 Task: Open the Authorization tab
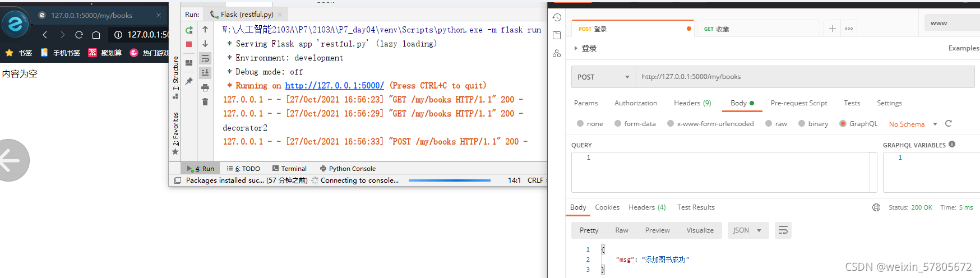pos(636,103)
